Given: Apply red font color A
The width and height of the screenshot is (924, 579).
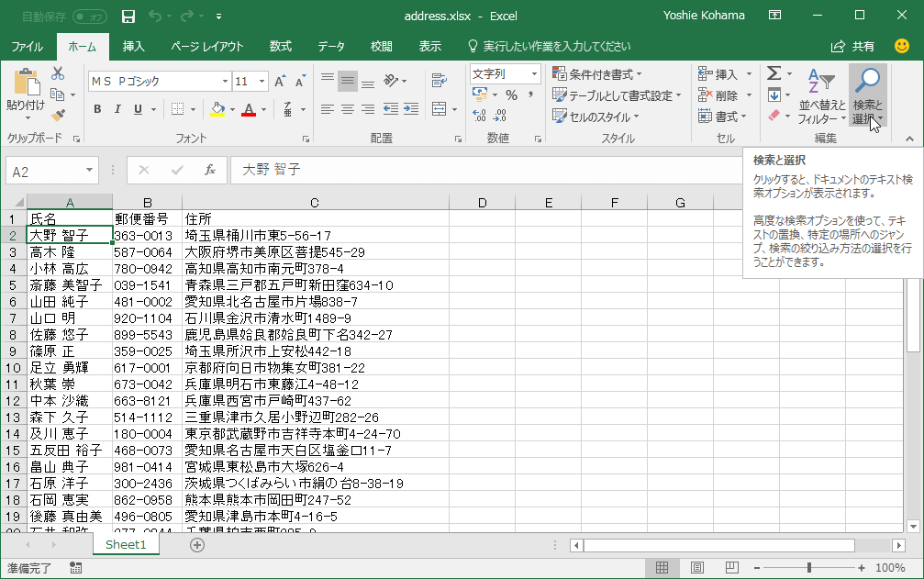Looking at the screenshot, I should (x=249, y=109).
